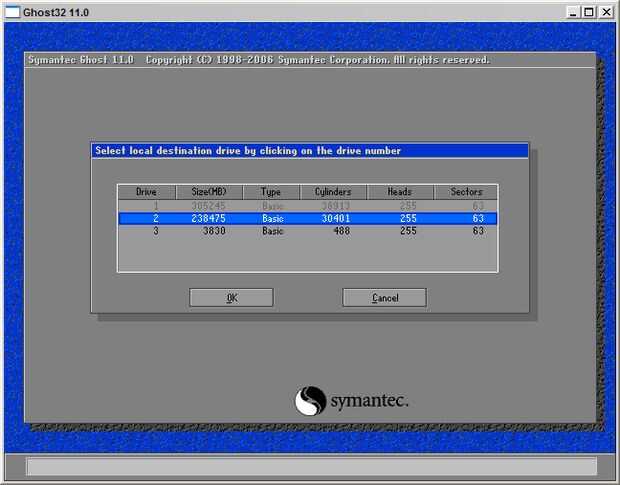Image resolution: width=620 pixels, height=485 pixels.
Task: Click size value 3830
Action: click(x=214, y=231)
